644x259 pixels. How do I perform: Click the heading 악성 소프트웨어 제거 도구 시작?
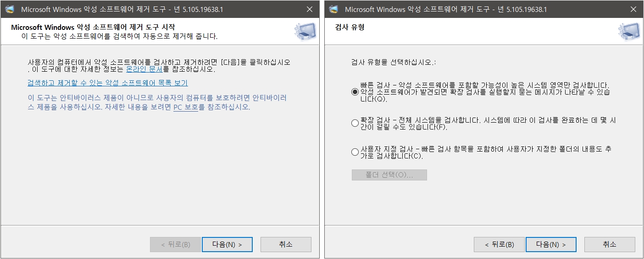click(93, 28)
